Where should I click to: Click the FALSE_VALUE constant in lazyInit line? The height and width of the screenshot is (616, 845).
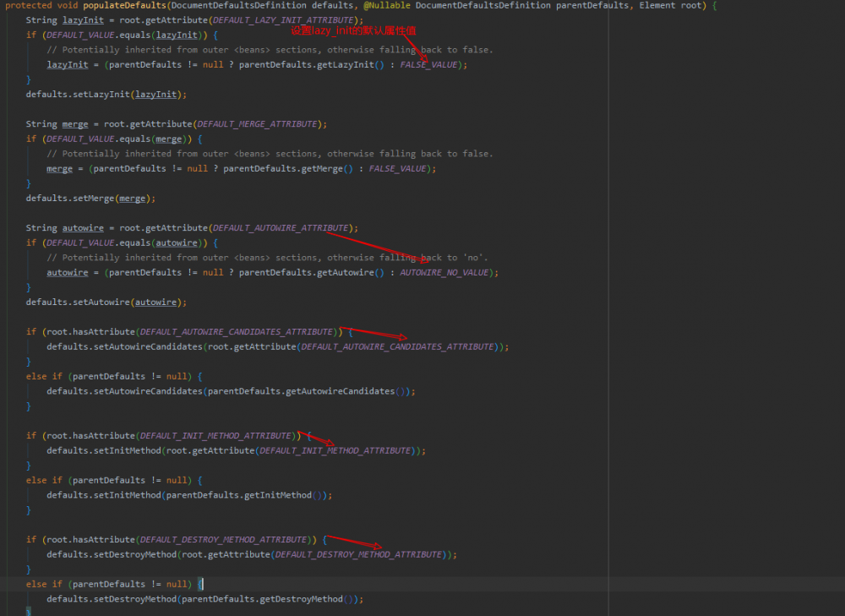tap(428, 65)
